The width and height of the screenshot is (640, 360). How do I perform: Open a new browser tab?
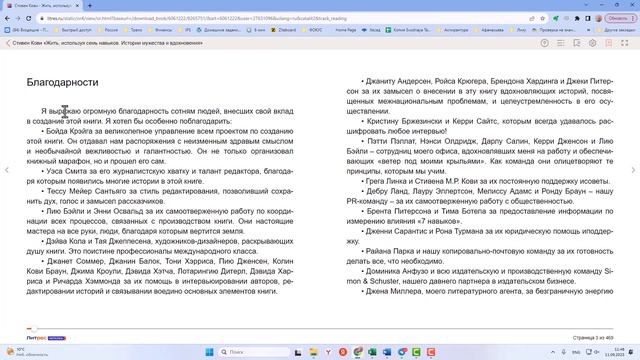pyautogui.click(x=90, y=6)
